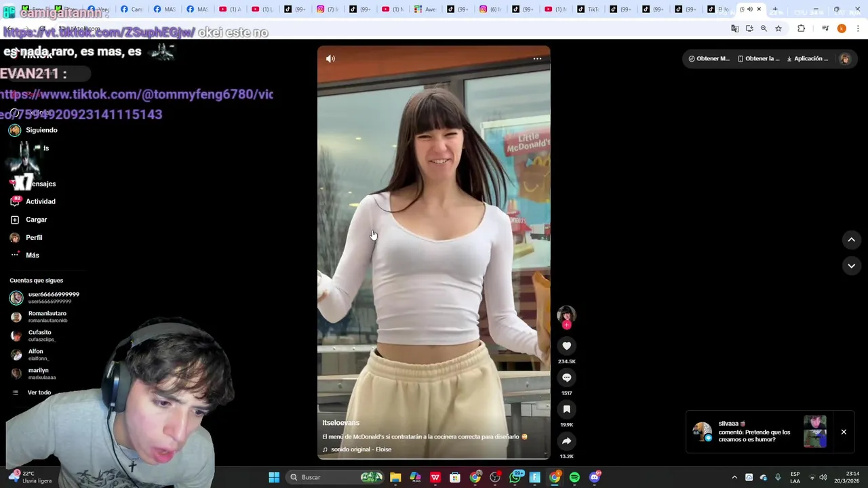Click the taskbar Buscar search box
Image resolution: width=868 pixels, height=488 pixels.
tap(335, 477)
